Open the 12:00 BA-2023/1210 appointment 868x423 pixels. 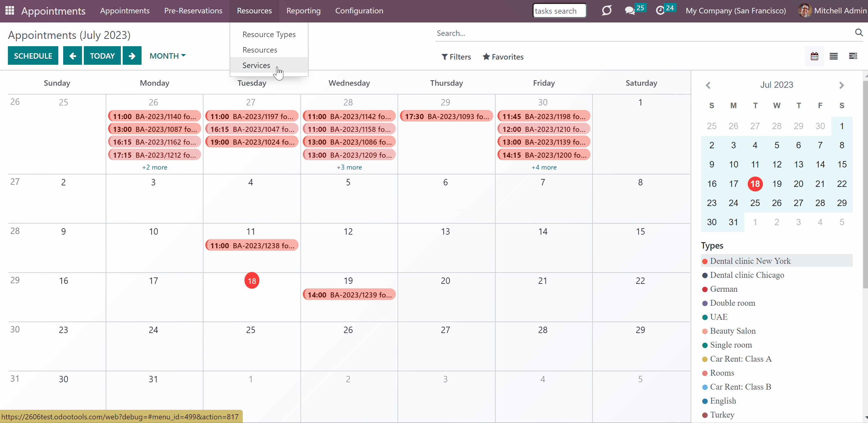[x=544, y=129]
